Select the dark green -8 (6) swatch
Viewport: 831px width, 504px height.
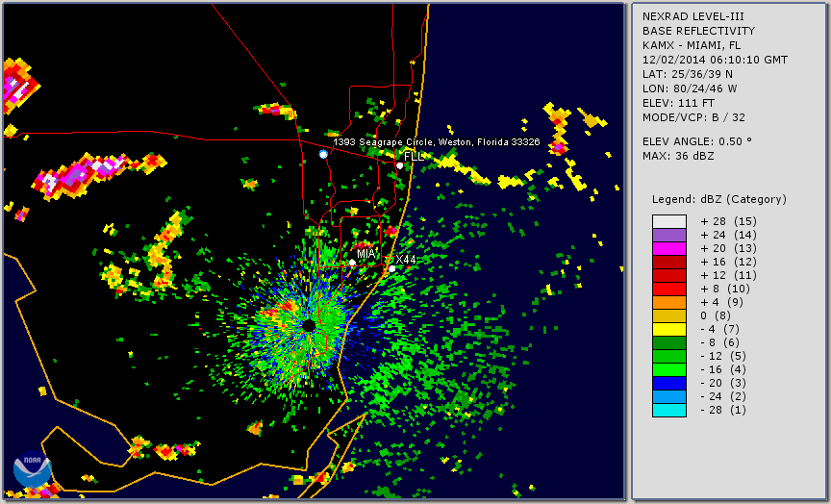point(668,342)
